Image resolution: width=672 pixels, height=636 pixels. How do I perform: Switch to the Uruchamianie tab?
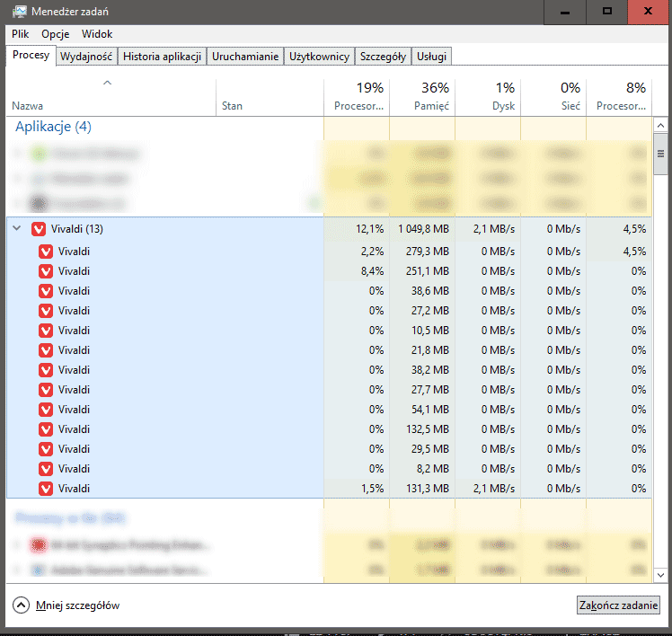[x=245, y=57]
